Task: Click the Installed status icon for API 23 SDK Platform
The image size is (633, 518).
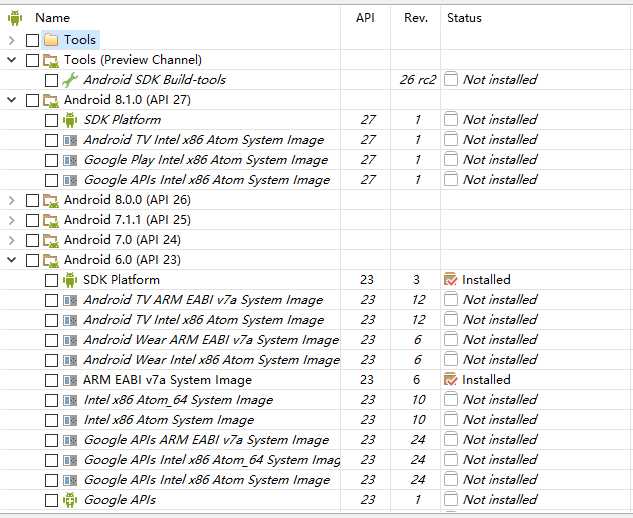Action: click(x=450, y=279)
